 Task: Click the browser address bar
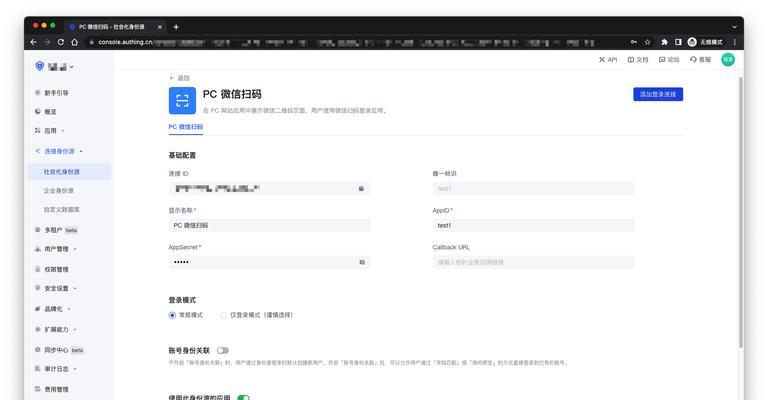click(360, 42)
